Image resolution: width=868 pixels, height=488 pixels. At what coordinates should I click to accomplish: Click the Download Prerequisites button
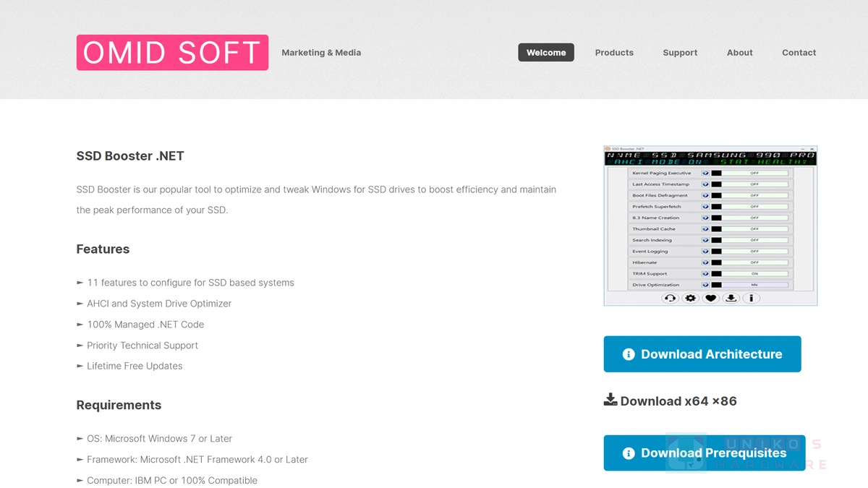705,453
